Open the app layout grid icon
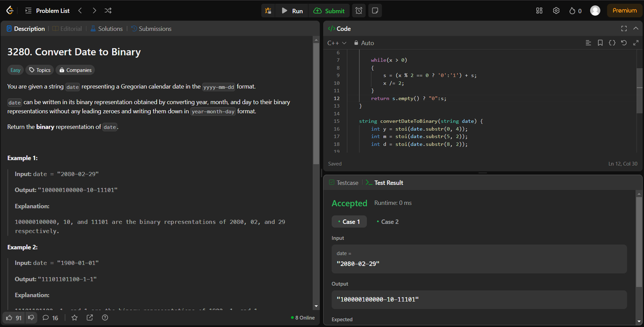The width and height of the screenshot is (644, 327). (539, 10)
